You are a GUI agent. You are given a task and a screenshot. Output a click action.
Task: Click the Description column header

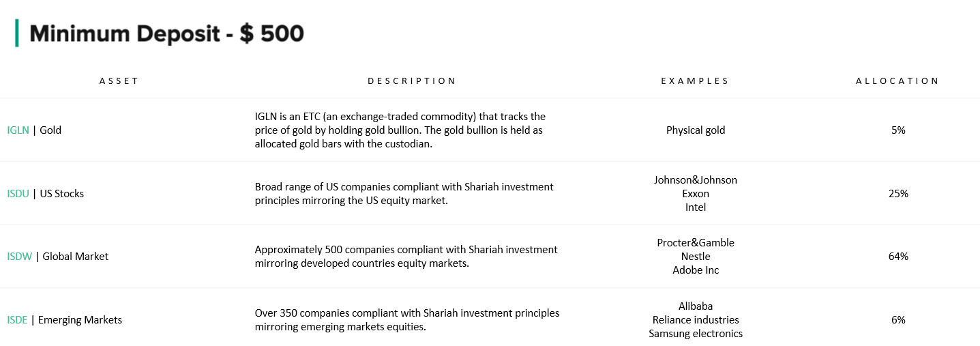[412, 81]
